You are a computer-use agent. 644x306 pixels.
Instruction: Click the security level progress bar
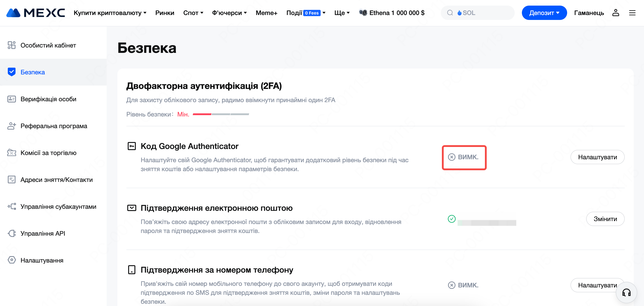(x=221, y=114)
